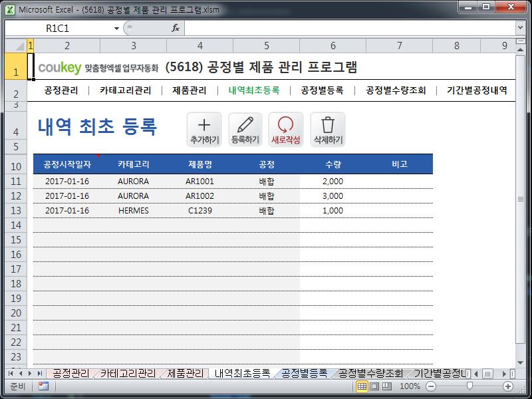532x399 pixels.
Task: Switch to 공정별수량조회 sheet tab
Action: 370,374
